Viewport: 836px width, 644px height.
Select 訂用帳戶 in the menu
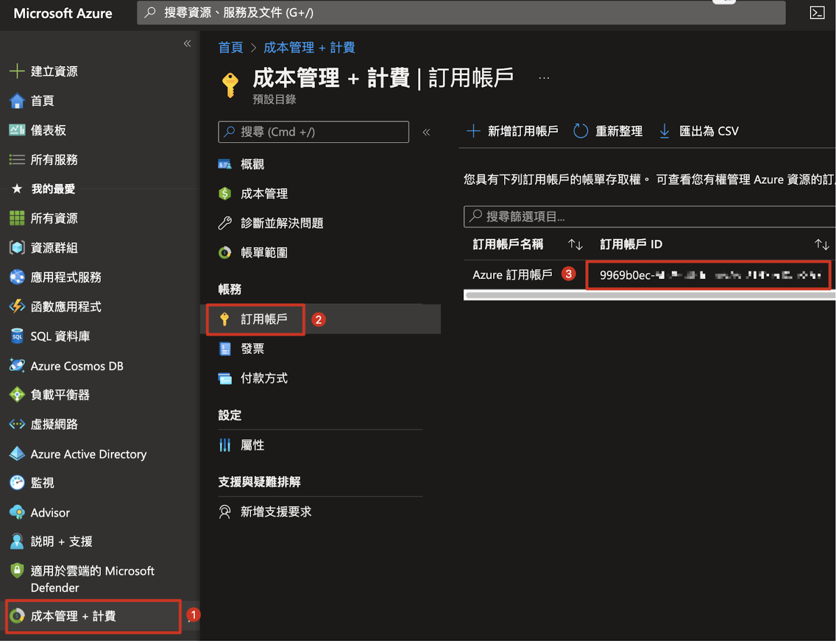coord(264,319)
